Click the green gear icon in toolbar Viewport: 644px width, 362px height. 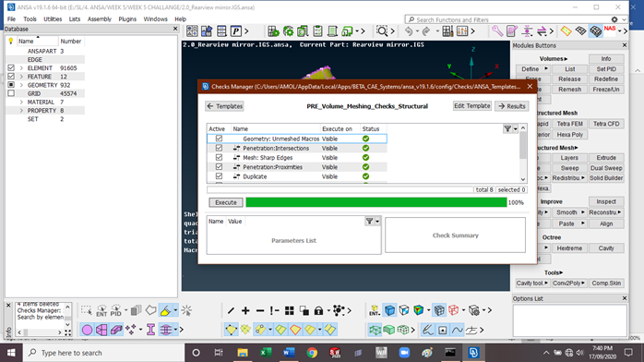click(288, 31)
